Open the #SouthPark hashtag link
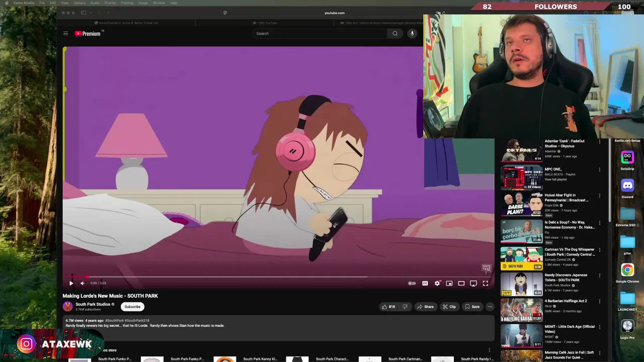Viewport: 644px width, 362px height. pos(114,320)
